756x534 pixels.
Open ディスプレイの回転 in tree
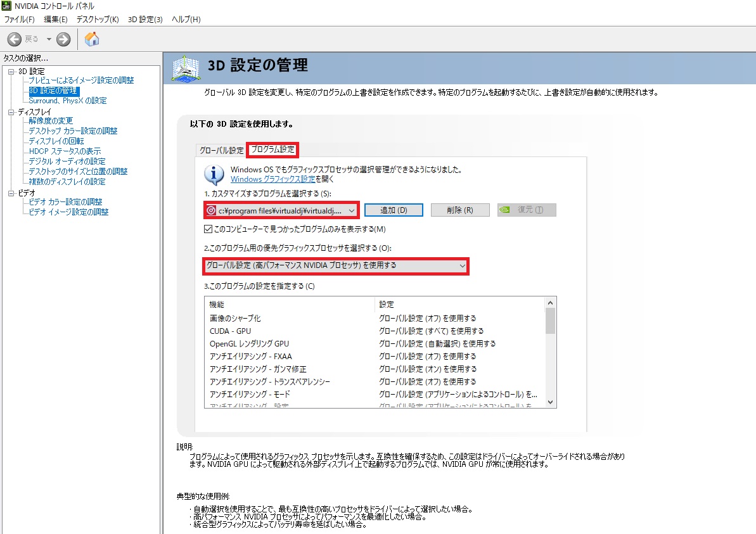(x=56, y=141)
